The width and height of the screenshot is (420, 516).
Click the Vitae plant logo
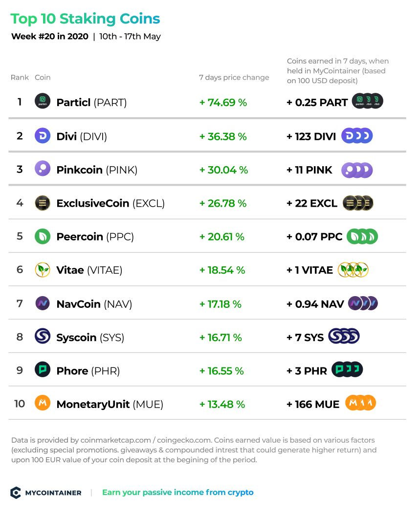coord(43,270)
